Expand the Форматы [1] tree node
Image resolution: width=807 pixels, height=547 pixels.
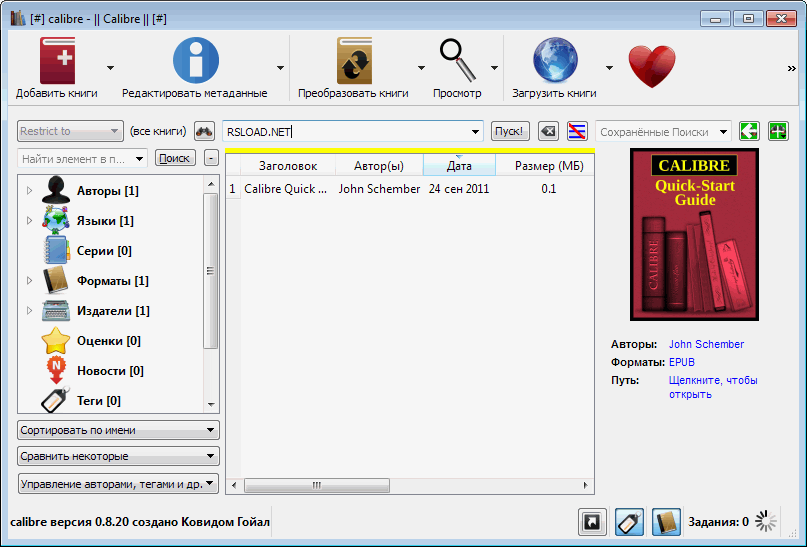[x=29, y=280]
